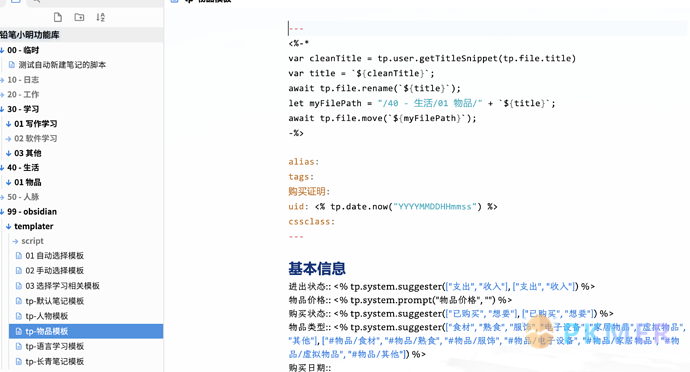Click the New note icon
The width and height of the screenshot is (690, 372).
coord(58,17)
